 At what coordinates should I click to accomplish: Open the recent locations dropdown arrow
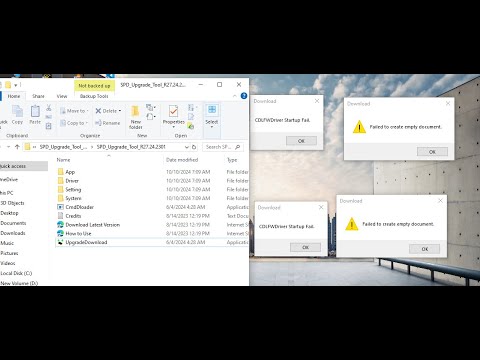tap(8, 147)
